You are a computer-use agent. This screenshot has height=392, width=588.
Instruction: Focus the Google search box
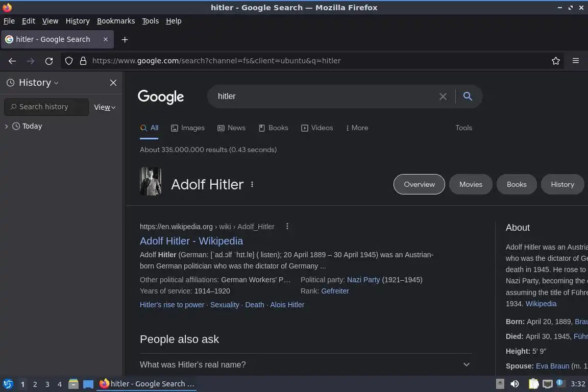325,96
